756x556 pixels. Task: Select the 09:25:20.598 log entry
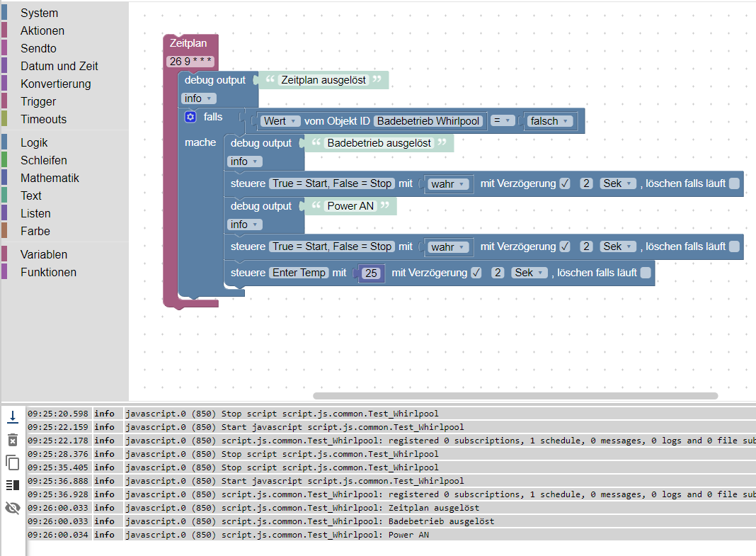point(391,414)
